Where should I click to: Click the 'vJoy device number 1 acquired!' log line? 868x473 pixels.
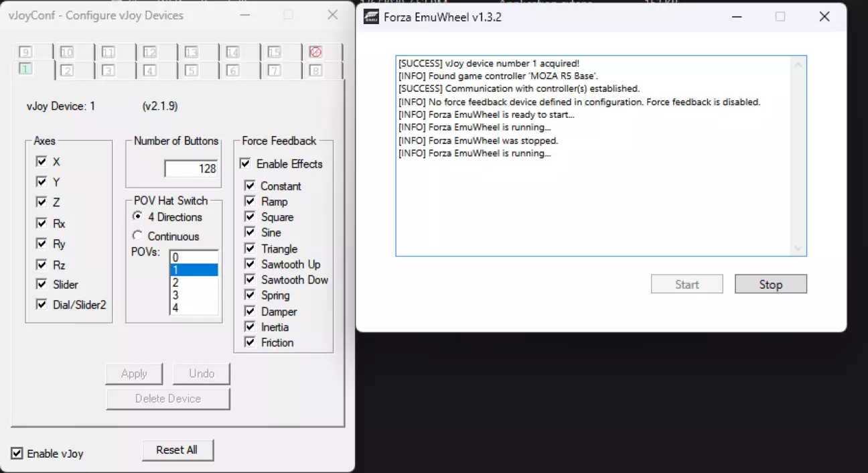pyautogui.click(x=489, y=64)
